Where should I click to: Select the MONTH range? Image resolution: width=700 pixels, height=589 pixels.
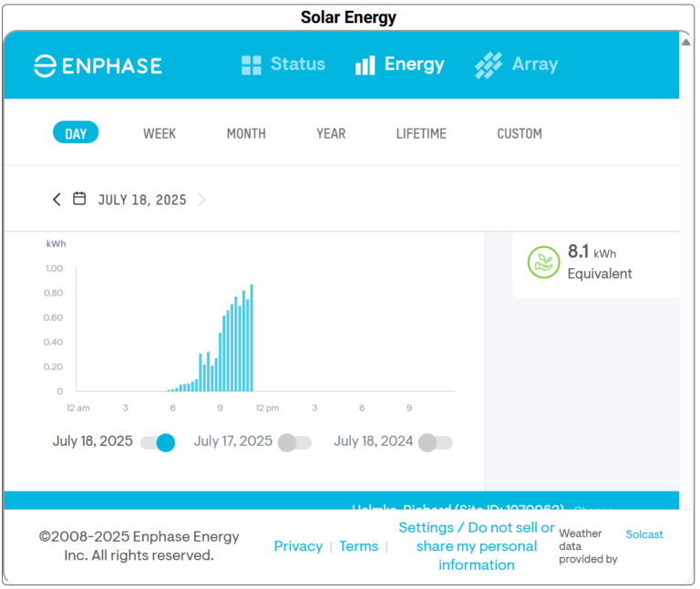tap(246, 133)
